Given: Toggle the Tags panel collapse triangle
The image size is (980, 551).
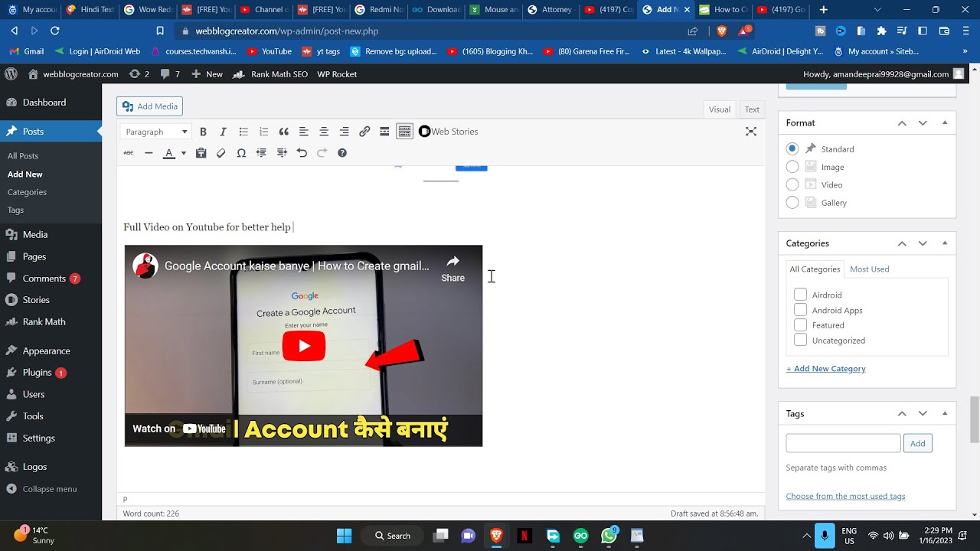Looking at the screenshot, I should [x=945, y=414].
